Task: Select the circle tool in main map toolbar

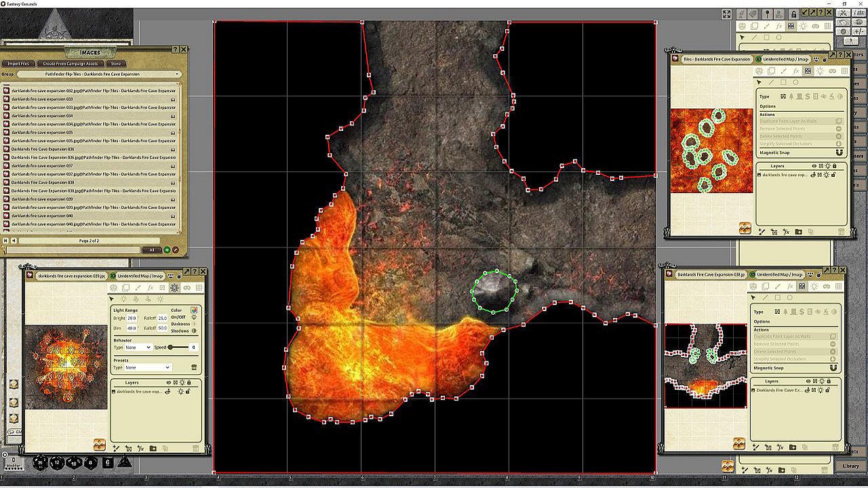Action: coord(778,37)
